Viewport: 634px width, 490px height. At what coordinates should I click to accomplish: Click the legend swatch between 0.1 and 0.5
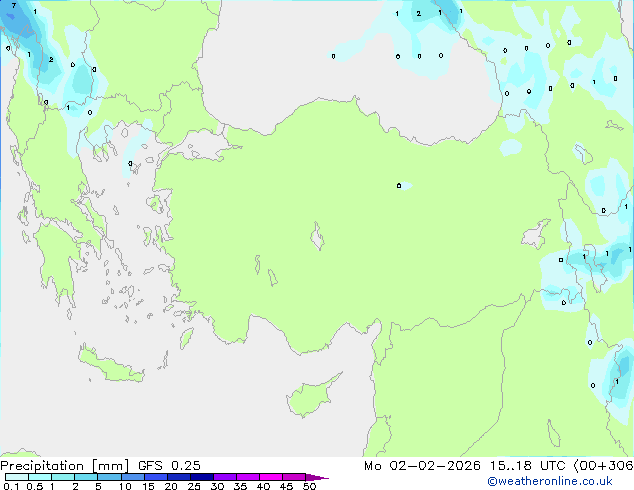point(17,477)
